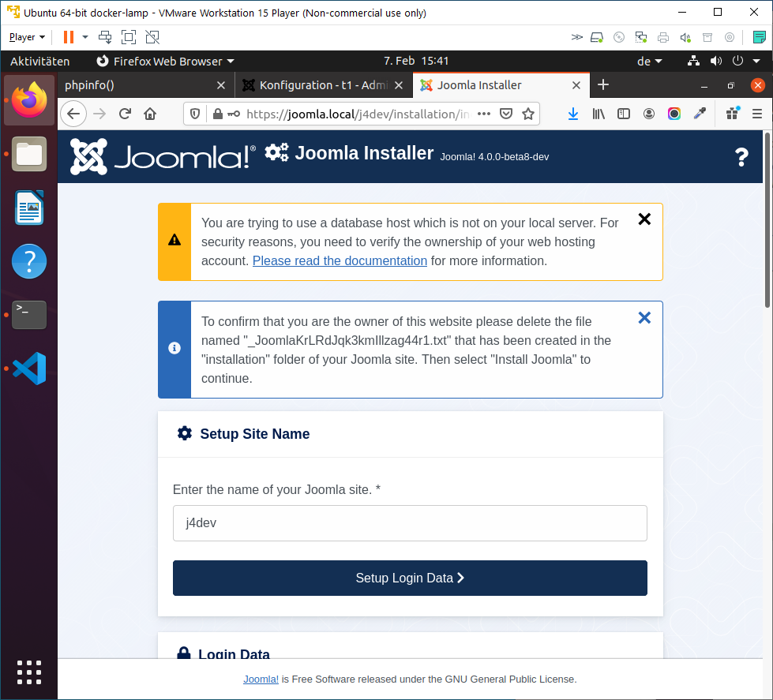Go forward in Firefox history
The height and width of the screenshot is (700, 773).
click(99, 114)
